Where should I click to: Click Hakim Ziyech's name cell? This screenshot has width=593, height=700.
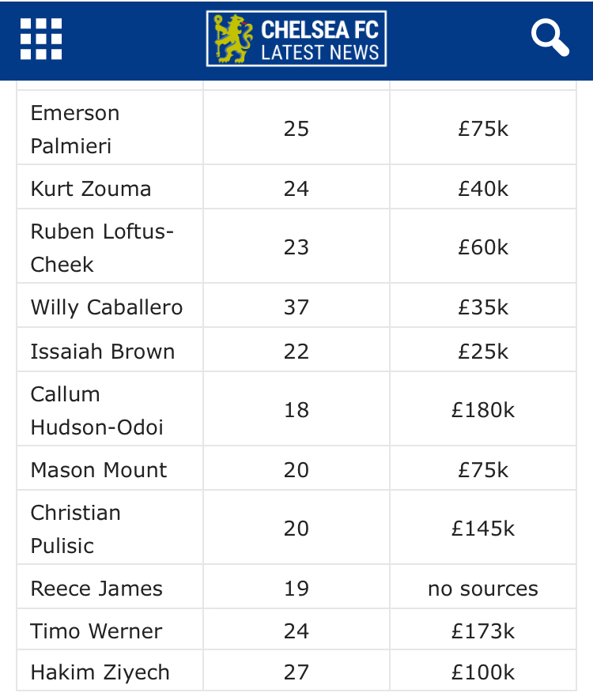pos(100,672)
